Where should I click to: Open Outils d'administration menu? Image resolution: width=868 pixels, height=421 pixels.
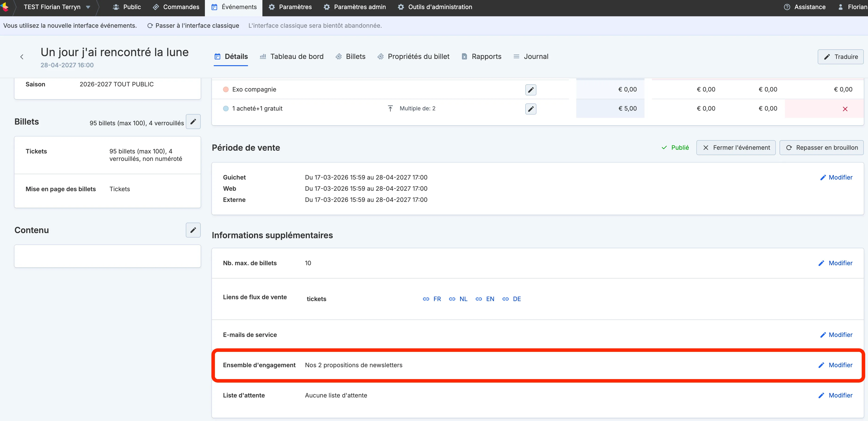435,7
